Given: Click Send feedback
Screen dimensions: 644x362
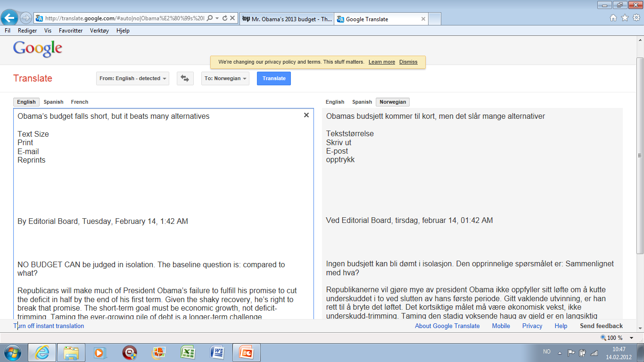Looking at the screenshot, I should click(602, 326).
